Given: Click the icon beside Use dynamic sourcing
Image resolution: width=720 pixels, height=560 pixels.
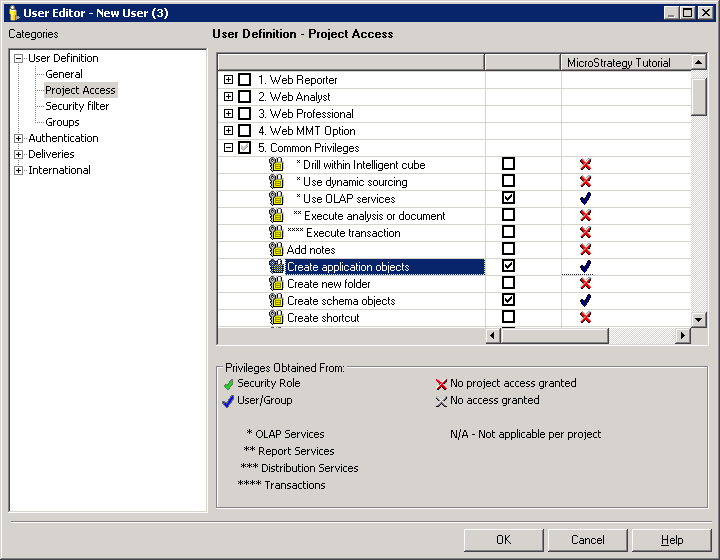Looking at the screenshot, I should pos(276,182).
